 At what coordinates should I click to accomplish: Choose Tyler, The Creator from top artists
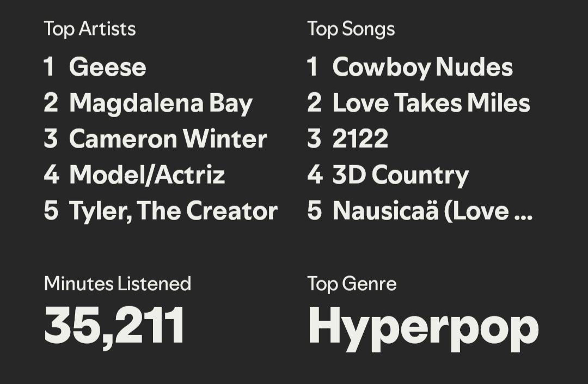[173, 211]
